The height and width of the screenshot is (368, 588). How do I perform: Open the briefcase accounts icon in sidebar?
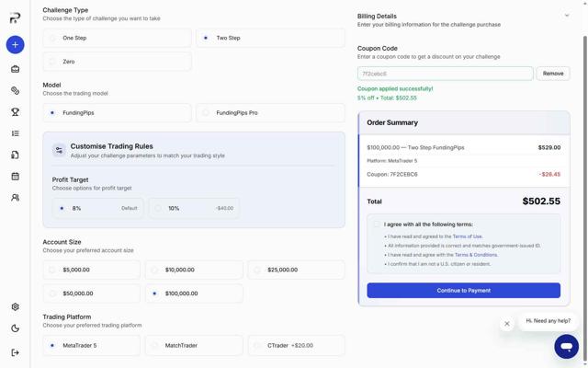pyautogui.click(x=15, y=69)
